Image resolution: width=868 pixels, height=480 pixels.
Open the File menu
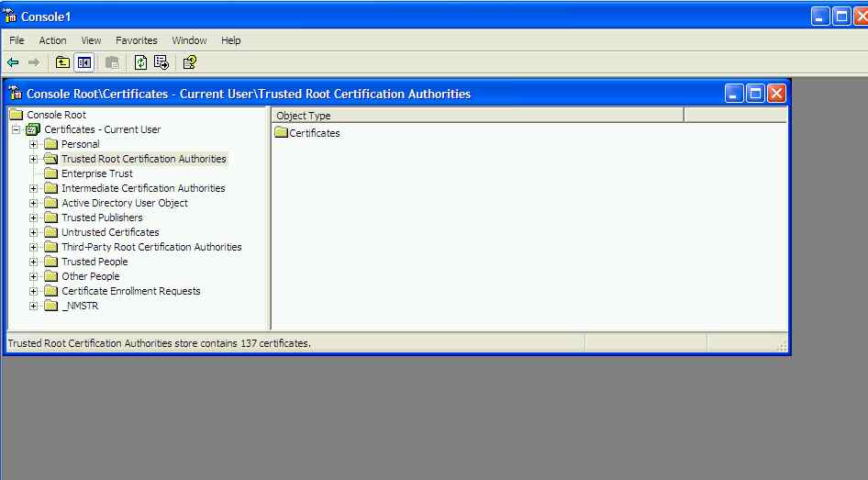17,40
